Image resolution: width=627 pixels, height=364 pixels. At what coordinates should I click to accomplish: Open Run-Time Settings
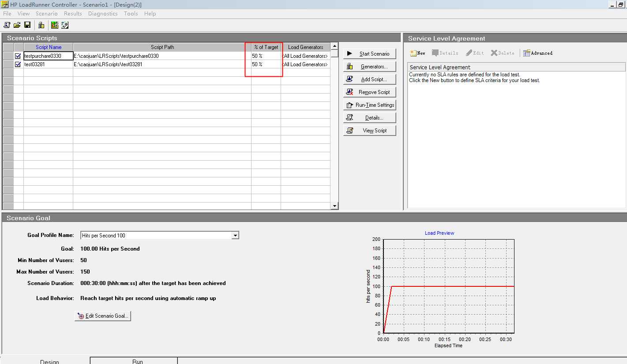(x=370, y=105)
